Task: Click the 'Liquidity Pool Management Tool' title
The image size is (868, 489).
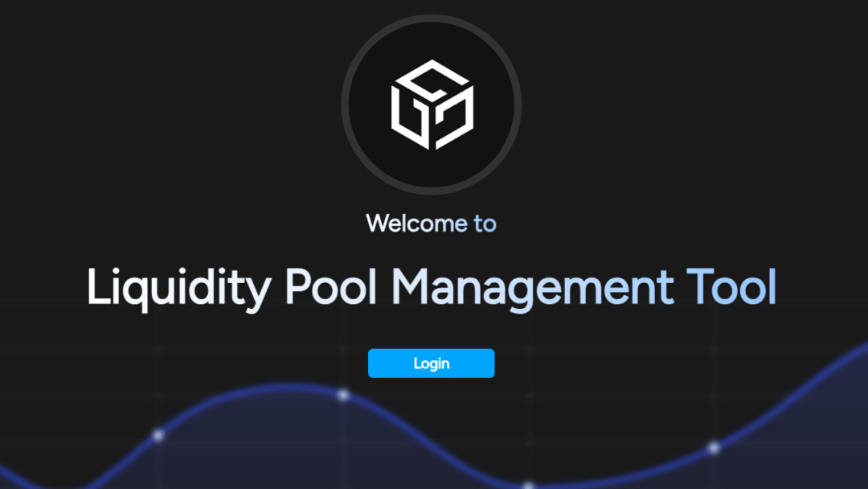Action: coord(432,287)
